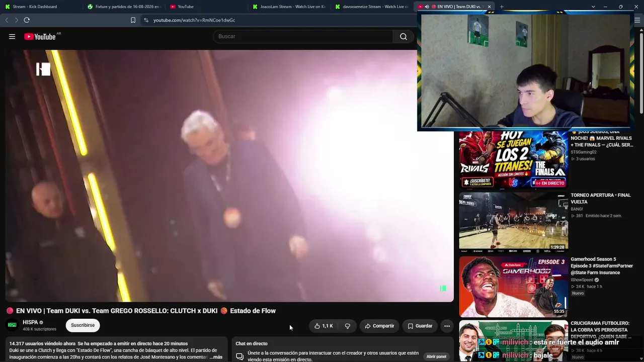Image resolution: width=644 pixels, height=362 pixels.
Task: Switch to Stream - Kick Dashboard tab
Action: coord(40,7)
